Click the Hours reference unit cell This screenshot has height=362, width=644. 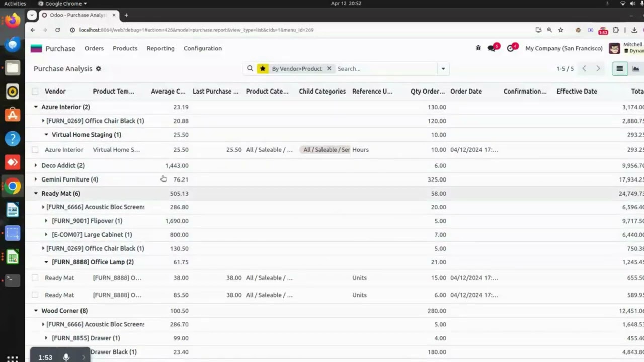click(361, 150)
